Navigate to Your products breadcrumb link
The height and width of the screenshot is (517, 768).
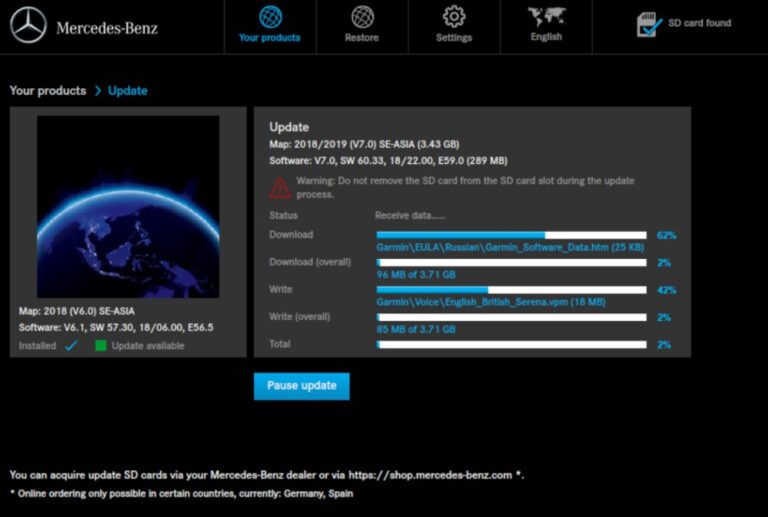click(x=48, y=91)
